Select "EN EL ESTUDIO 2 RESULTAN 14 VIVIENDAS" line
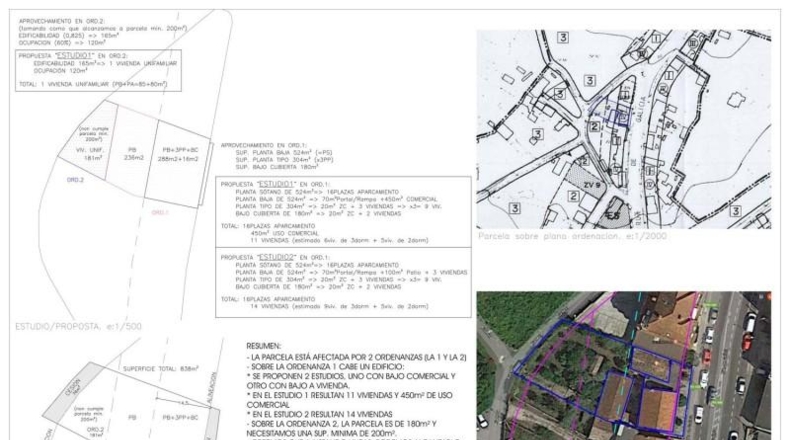 click(x=319, y=414)
